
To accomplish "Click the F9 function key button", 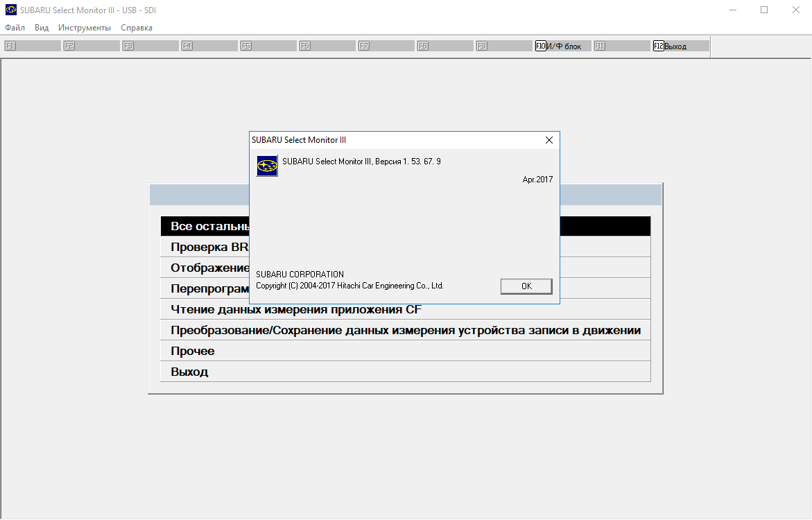I will click(504, 46).
